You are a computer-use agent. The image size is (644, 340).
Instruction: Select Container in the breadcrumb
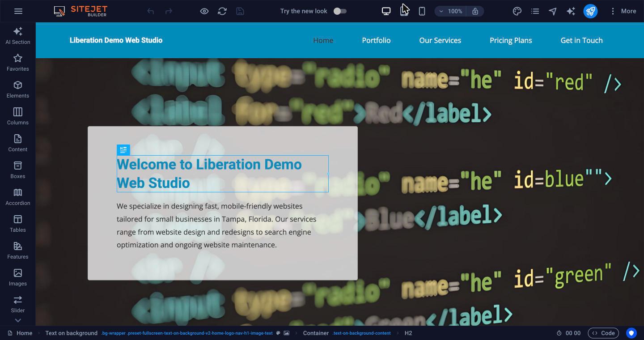[x=316, y=333]
